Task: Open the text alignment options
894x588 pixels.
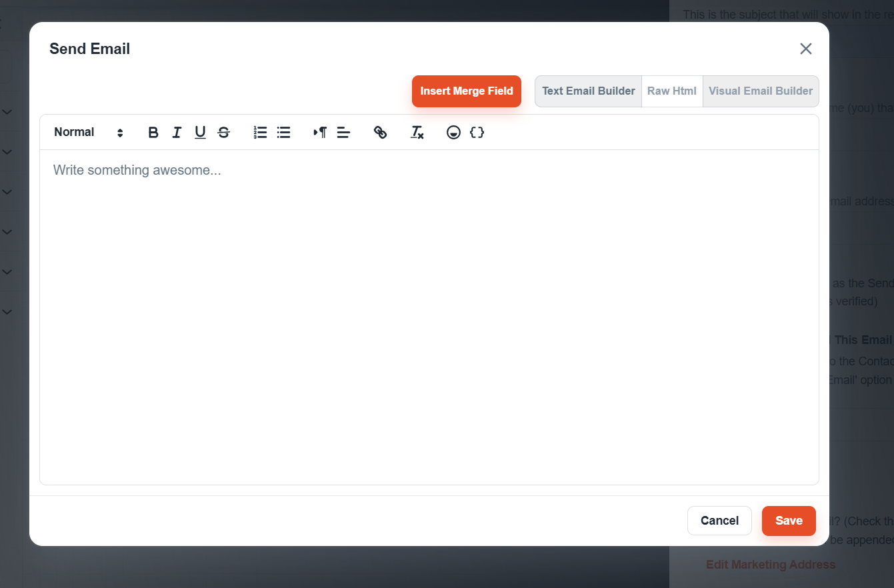Action: tap(343, 133)
